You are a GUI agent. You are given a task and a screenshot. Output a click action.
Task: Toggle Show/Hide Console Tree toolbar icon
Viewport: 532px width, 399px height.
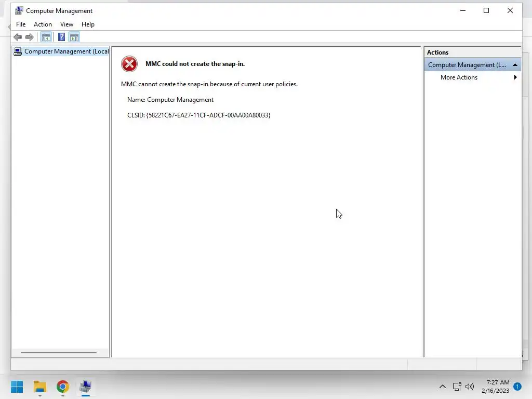click(46, 37)
